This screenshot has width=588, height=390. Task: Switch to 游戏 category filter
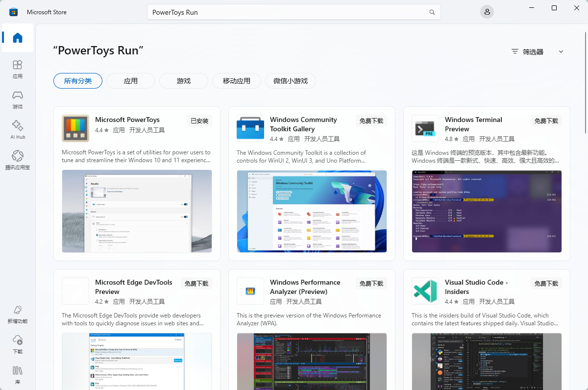click(x=184, y=81)
